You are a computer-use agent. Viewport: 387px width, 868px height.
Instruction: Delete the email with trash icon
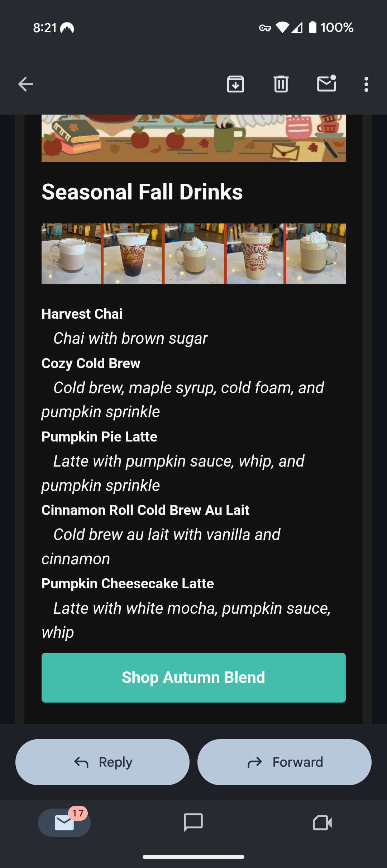[x=281, y=85]
